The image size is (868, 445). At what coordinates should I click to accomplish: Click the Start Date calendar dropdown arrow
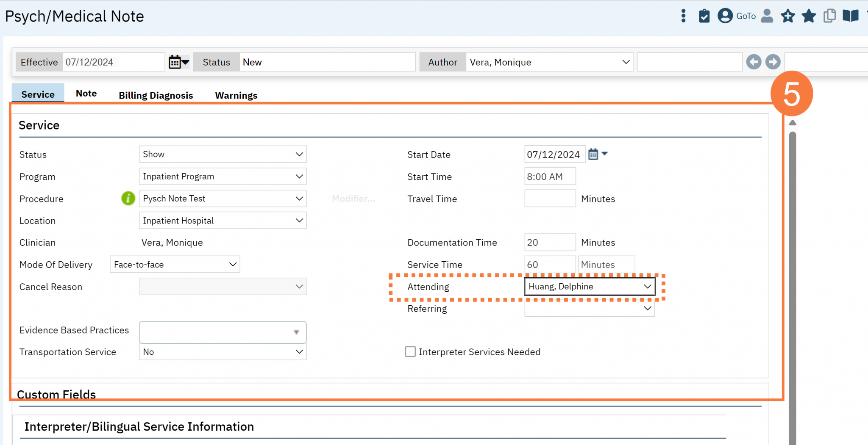point(606,154)
